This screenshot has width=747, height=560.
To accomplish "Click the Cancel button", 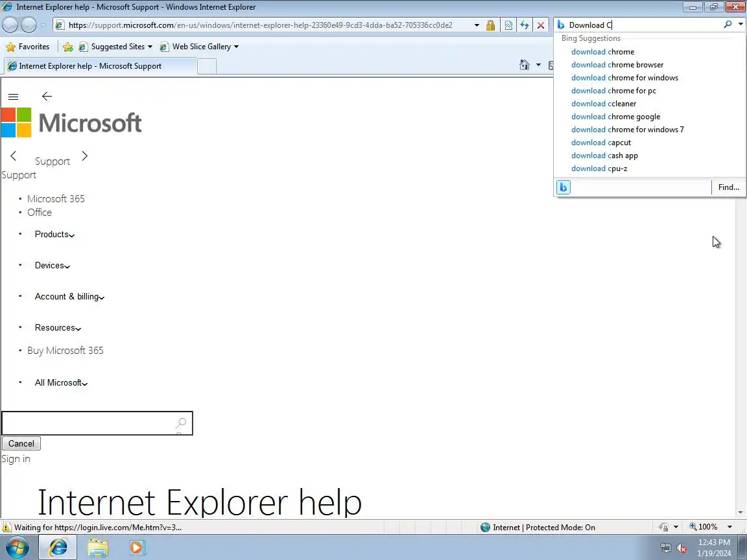I will pos(21,443).
